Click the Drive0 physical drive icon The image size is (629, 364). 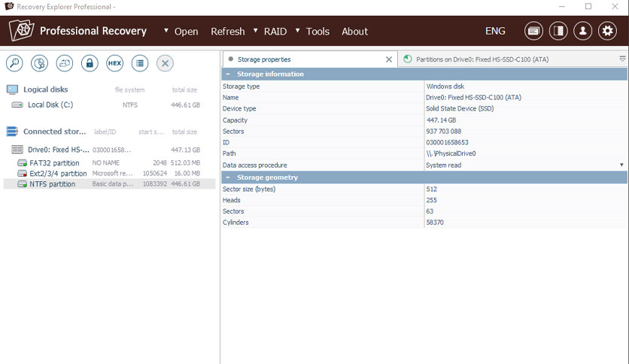pyautogui.click(x=17, y=150)
